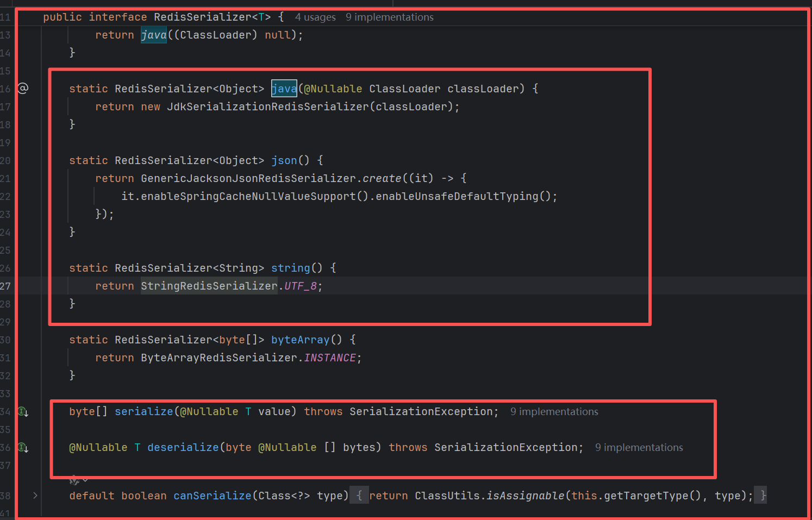Screen dimensions: 812x520
Task: Click StringRedisSerializer on line 27
Action: coord(209,286)
